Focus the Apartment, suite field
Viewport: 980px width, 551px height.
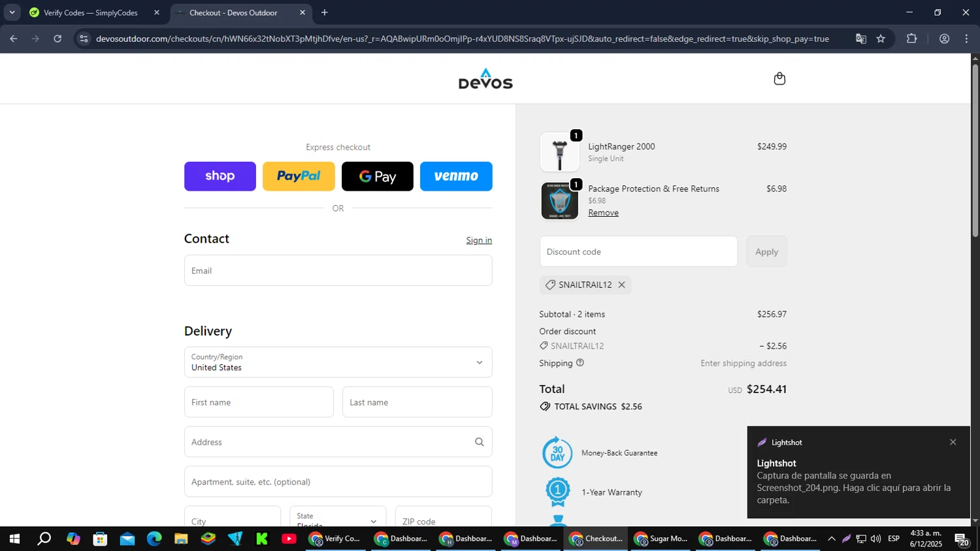click(x=338, y=482)
